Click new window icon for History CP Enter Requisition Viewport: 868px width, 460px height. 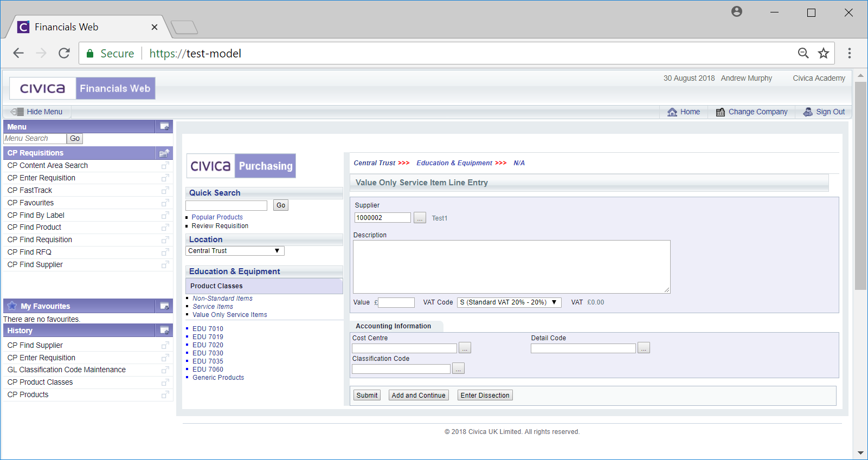(165, 358)
